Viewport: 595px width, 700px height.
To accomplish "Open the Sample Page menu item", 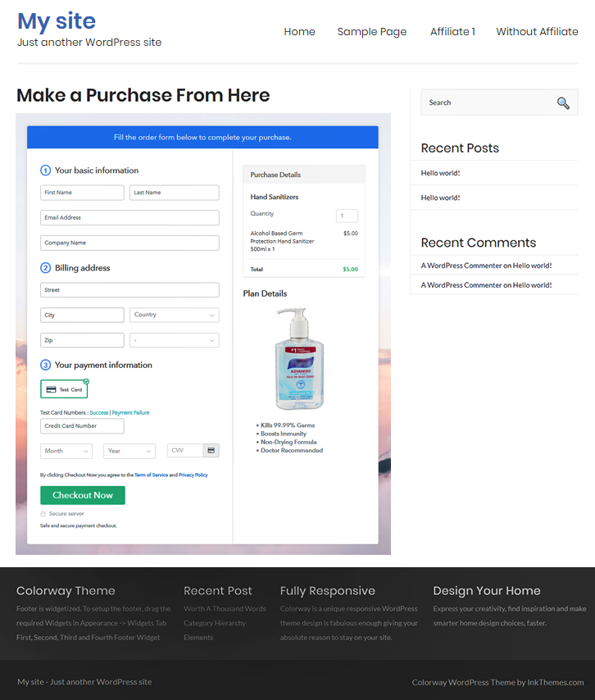I will (371, 32).
